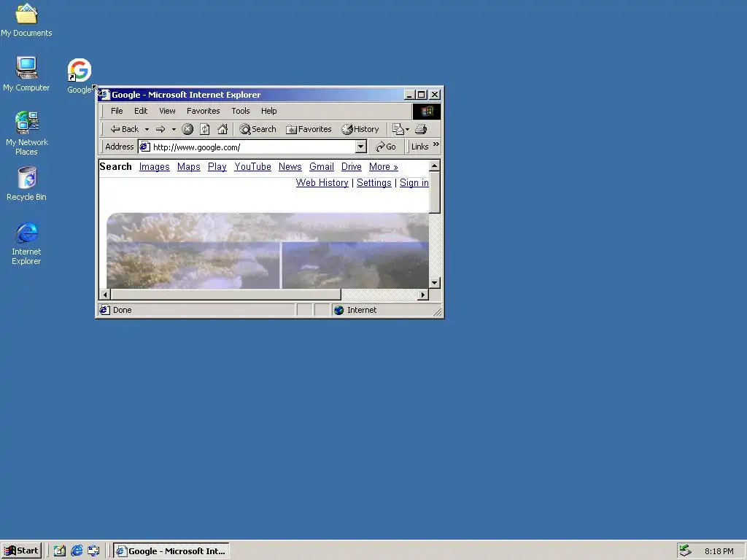Screen dimensions: 747x560
Task: Go to the Home page icon
Action: [x=222, y=129]
